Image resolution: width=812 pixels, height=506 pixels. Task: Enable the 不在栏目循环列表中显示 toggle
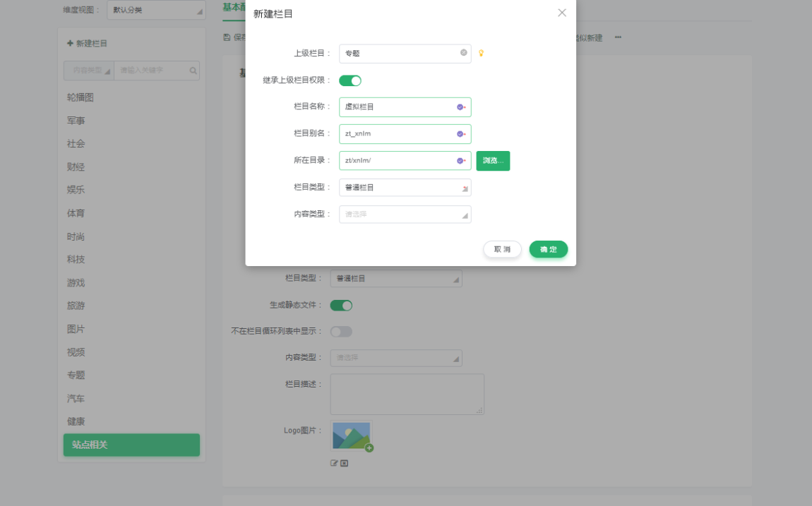point(341,331)
